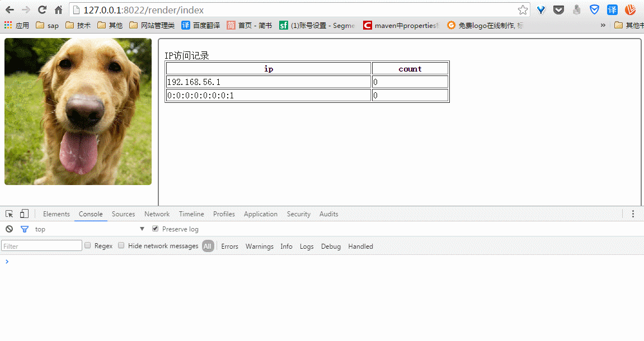Switch to the Profiles tab
This screenshot has height=341, width=644.
[x=224, y=214]
